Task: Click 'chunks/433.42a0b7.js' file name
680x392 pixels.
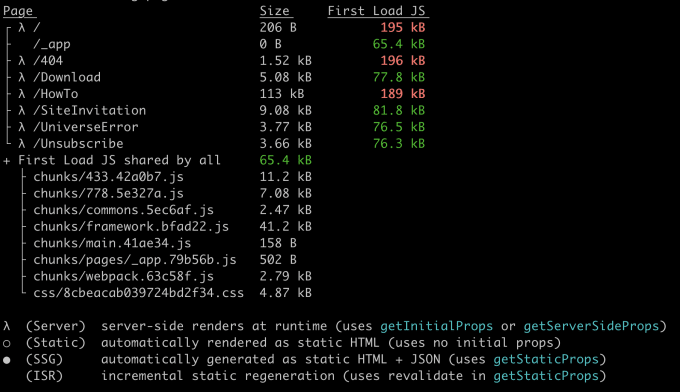Action: 108,177
